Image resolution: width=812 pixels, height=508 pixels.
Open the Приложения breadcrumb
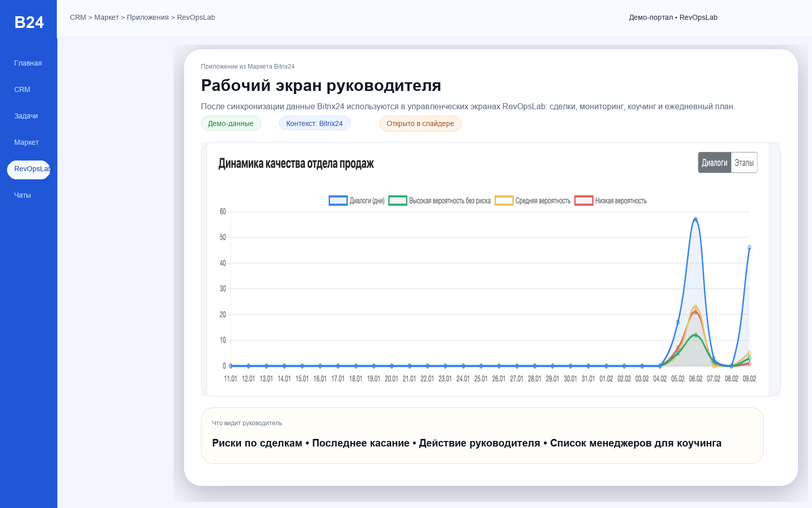point(148,17)
